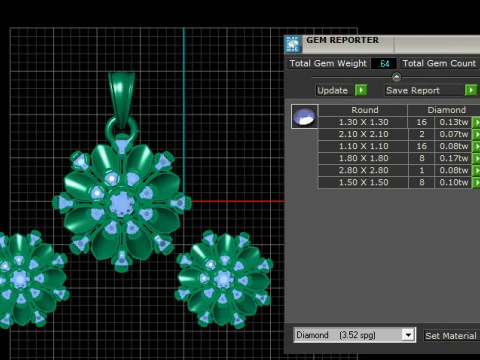The height and width of the screenshot is (360, 480).
Task: Click the green arrow in the 1.80 X 1.80 row
Action: pyautogui.click(x=476, y=158)
